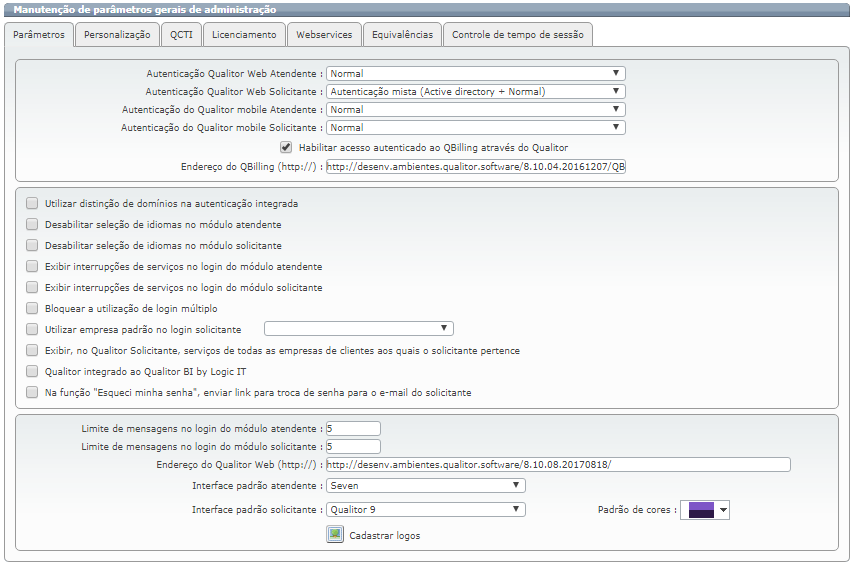Open the Equivalências tab
Image resolution: width=852 pixels, height=566 pixels.
point(402,35)
